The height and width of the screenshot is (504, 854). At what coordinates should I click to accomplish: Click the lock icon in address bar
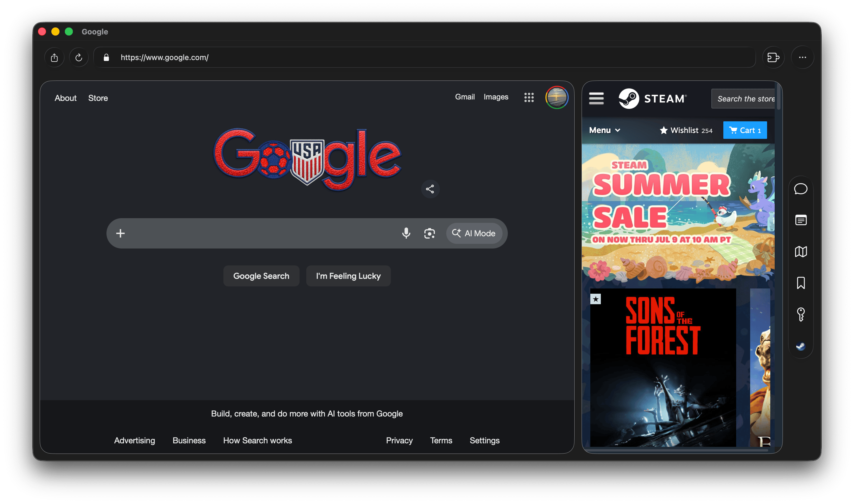106,57
